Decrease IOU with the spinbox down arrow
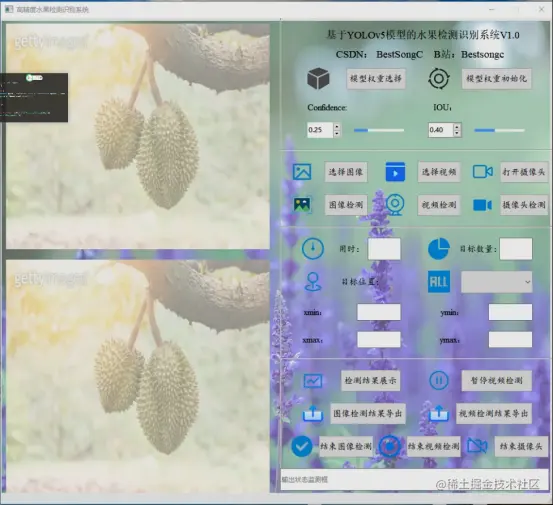 (457, 134)
